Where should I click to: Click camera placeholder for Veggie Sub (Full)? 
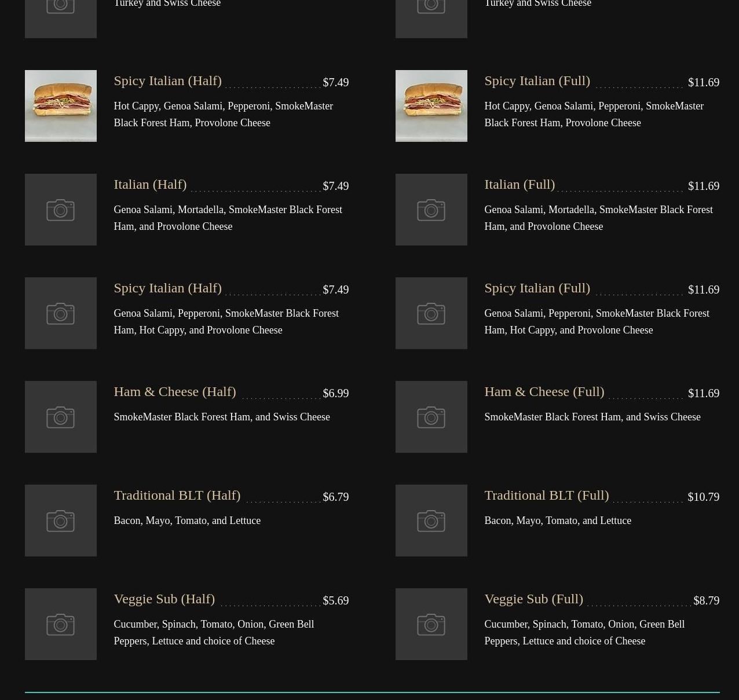click(x=431, y=624)
